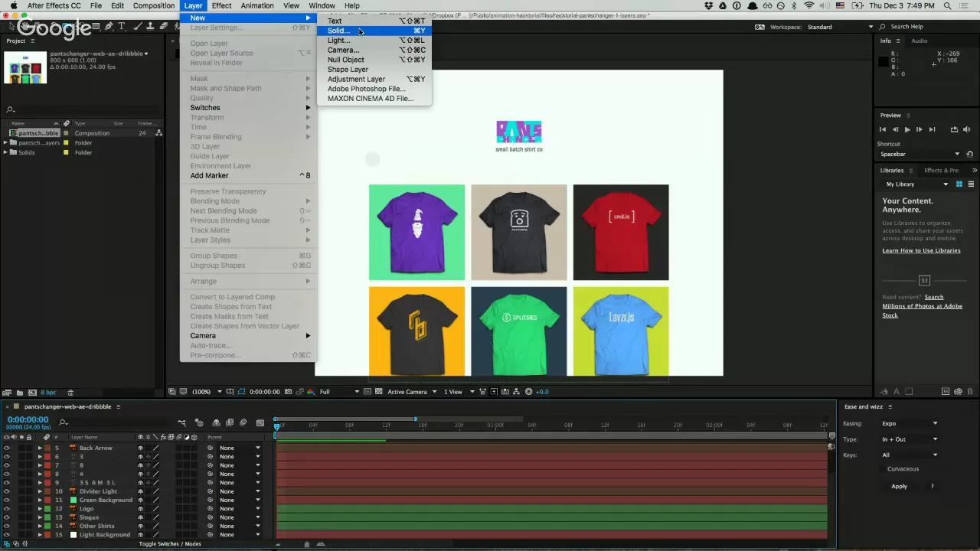
Task: Switch the Libraries panel to grid view
Action: 961,184
